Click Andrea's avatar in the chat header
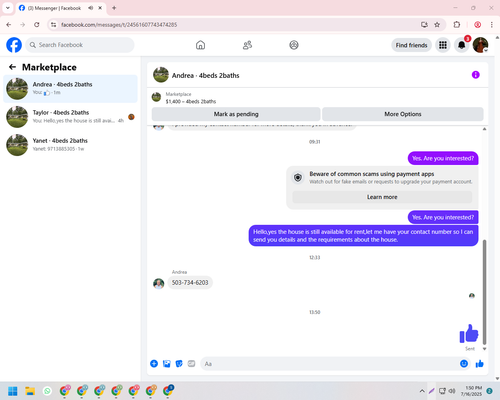 161,75
